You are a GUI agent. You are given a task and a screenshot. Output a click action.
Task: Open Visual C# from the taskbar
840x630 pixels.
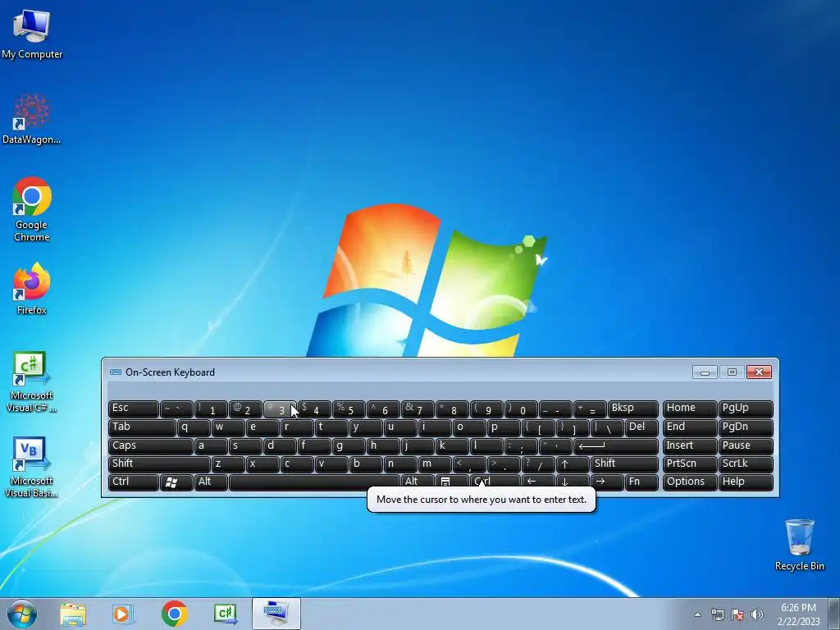click(225, 614)
